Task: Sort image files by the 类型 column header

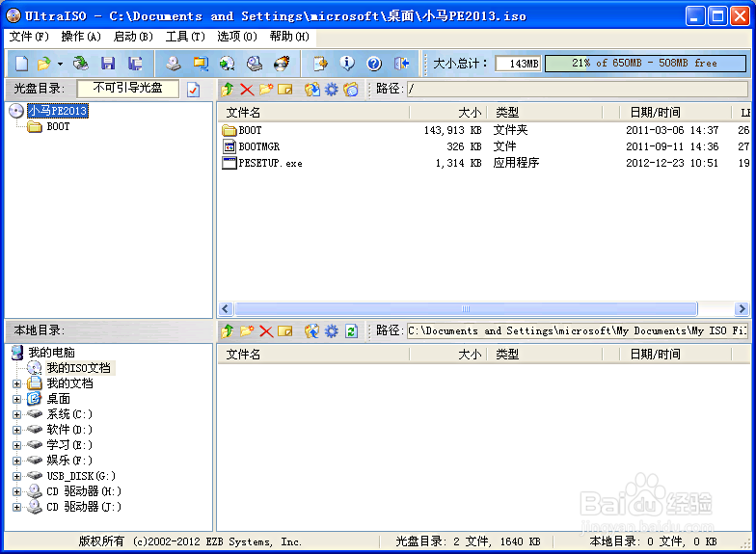Action: click(545, 113)
